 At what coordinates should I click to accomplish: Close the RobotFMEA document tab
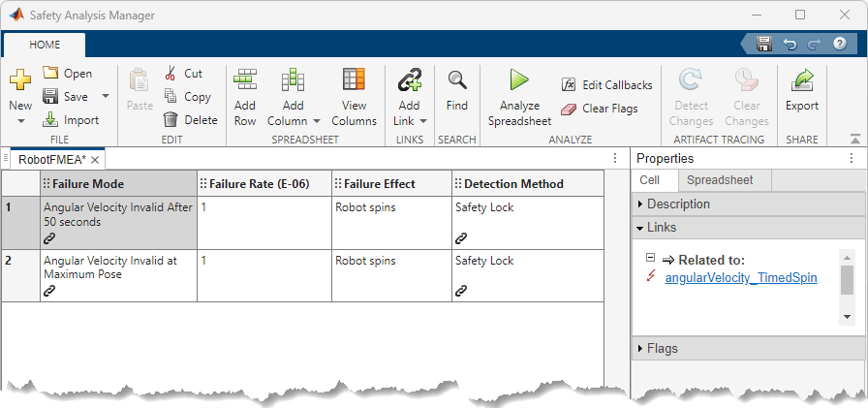click(95, 159)
